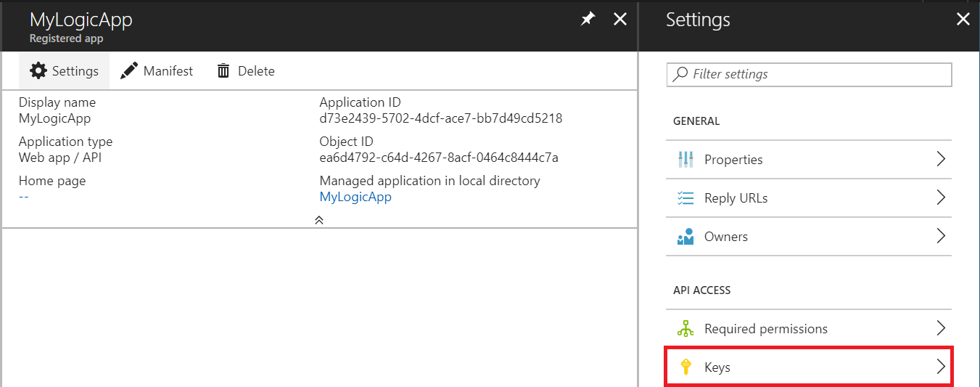Screen dimensions: 980x387
Task: Open the Settings toolbar item
Action: [64, 70]
